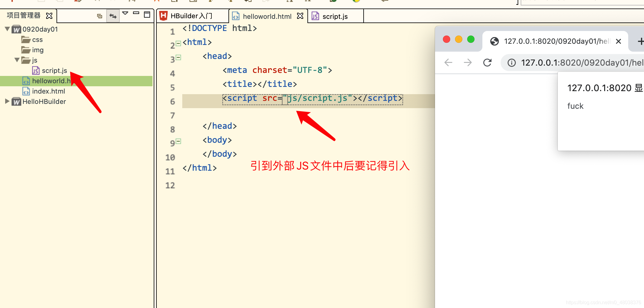Open project panel view menu triangle
The width and height of the screenshot is (644, 308).
point(125,13)
